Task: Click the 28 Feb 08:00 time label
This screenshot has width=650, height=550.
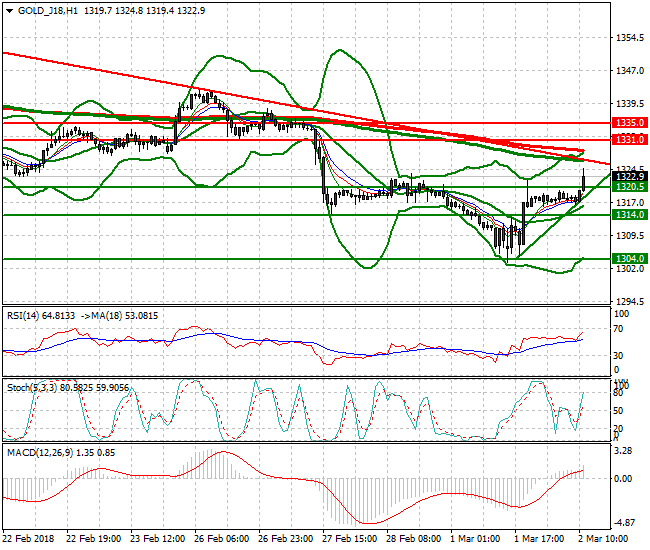Action: pos(413,539)
